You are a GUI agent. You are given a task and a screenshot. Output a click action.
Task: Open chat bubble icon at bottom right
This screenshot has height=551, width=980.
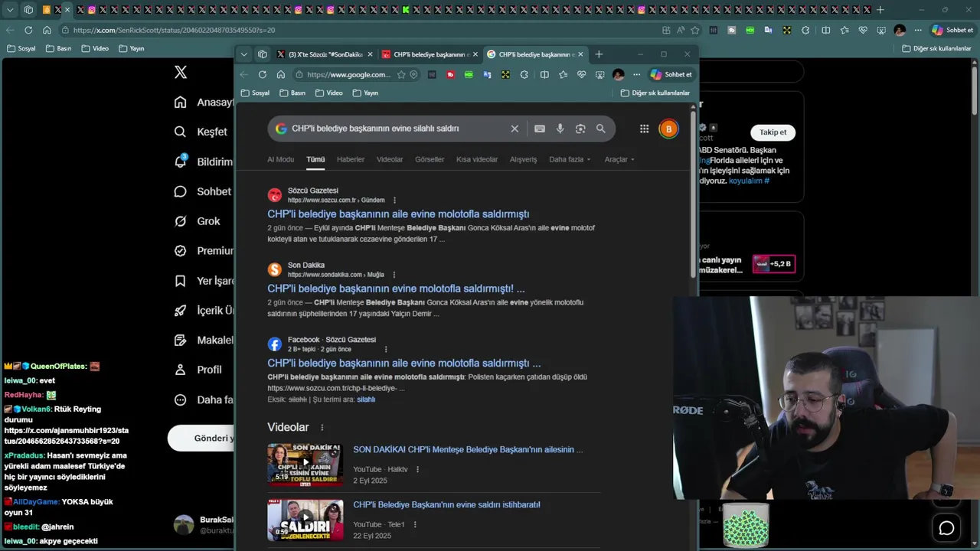click(x=946, y=528)
